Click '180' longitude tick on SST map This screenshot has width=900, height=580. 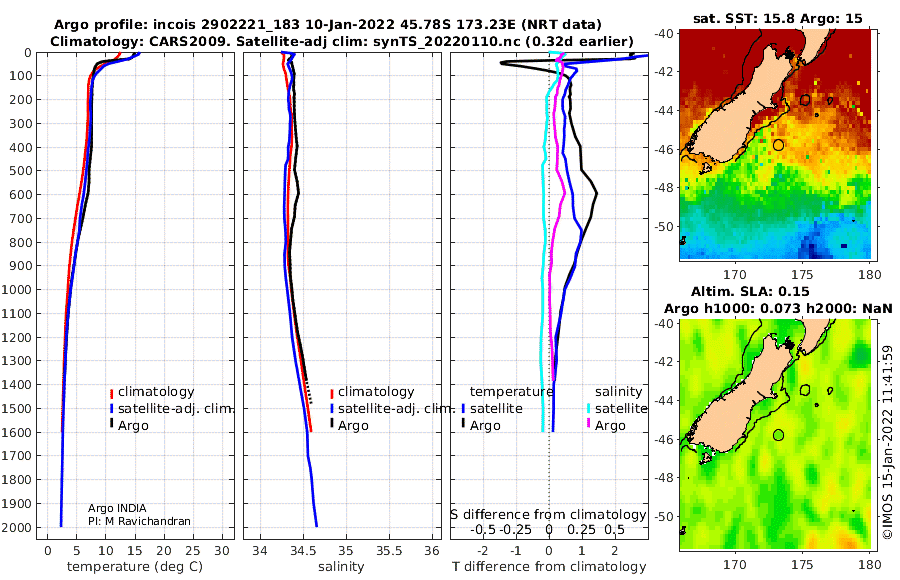point(870,274)
